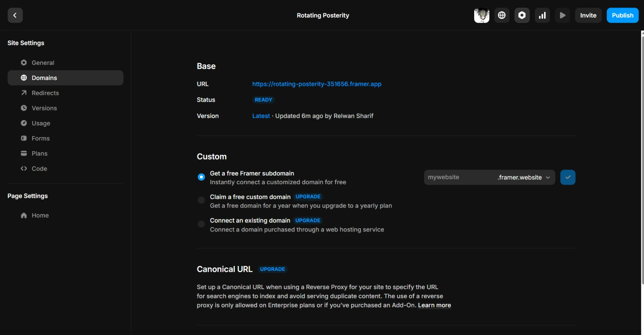The width and height of the screenshot is (644, 335).
Task: Click the Invite button
Action: coord(588,15)
